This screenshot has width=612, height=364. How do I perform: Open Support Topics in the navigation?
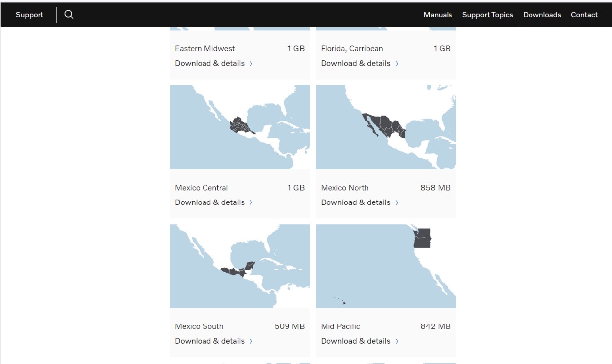488,15
